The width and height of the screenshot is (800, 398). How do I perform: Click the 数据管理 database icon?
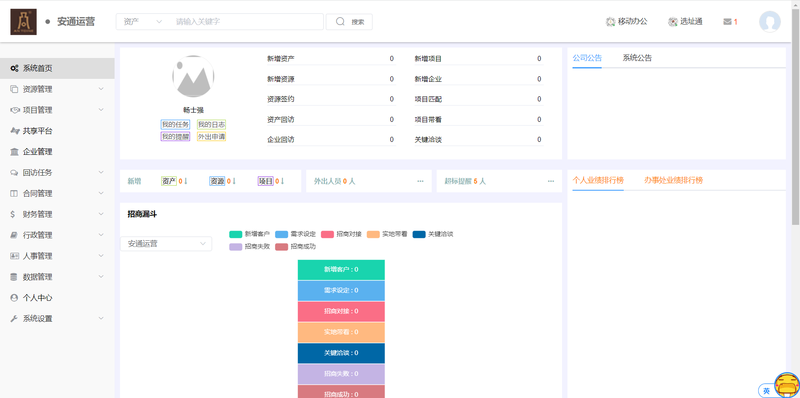tap(14, 277)
